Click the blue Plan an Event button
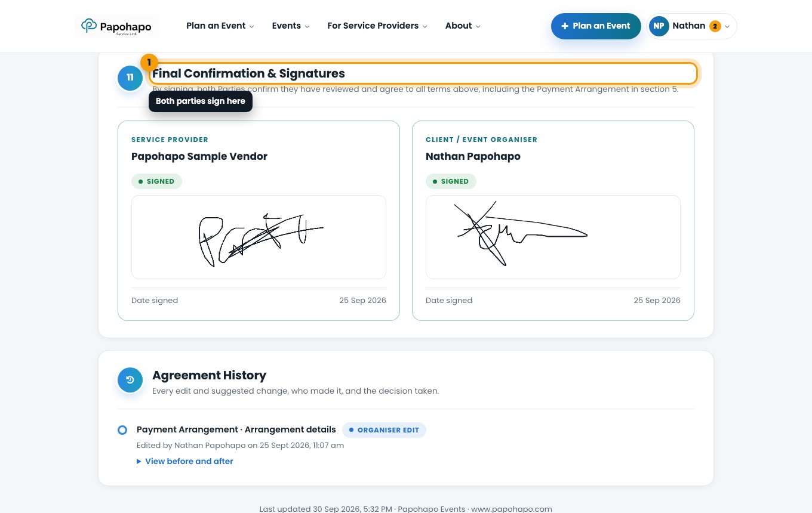 point(596,26)
